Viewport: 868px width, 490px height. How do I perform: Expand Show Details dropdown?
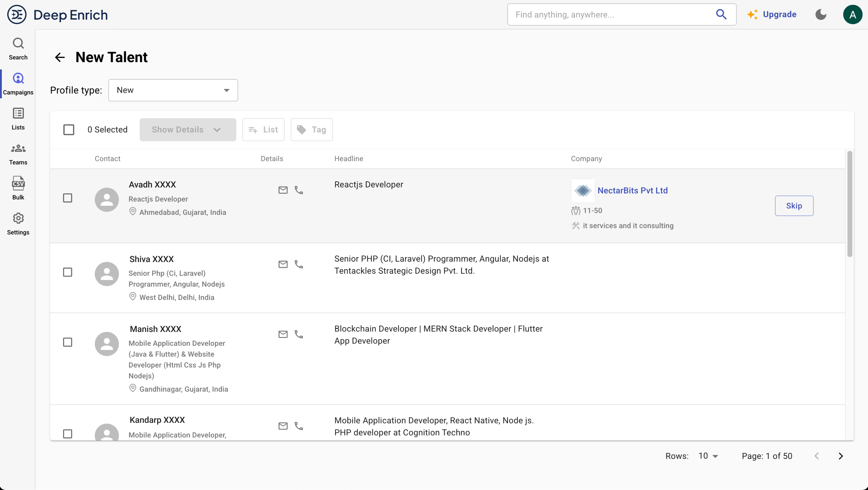point(188,130)
